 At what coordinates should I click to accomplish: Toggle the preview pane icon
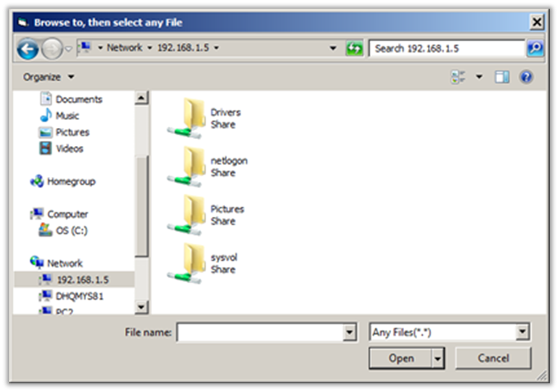coord(501,77)
